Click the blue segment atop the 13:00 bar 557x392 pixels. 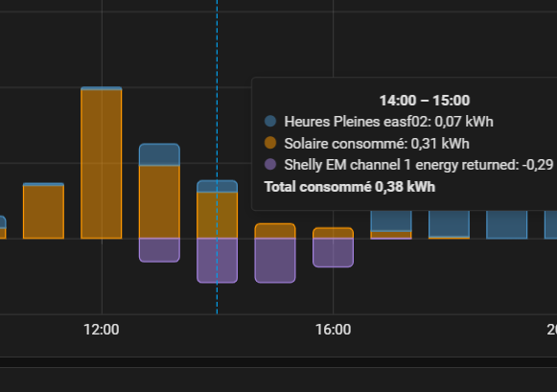159,154
